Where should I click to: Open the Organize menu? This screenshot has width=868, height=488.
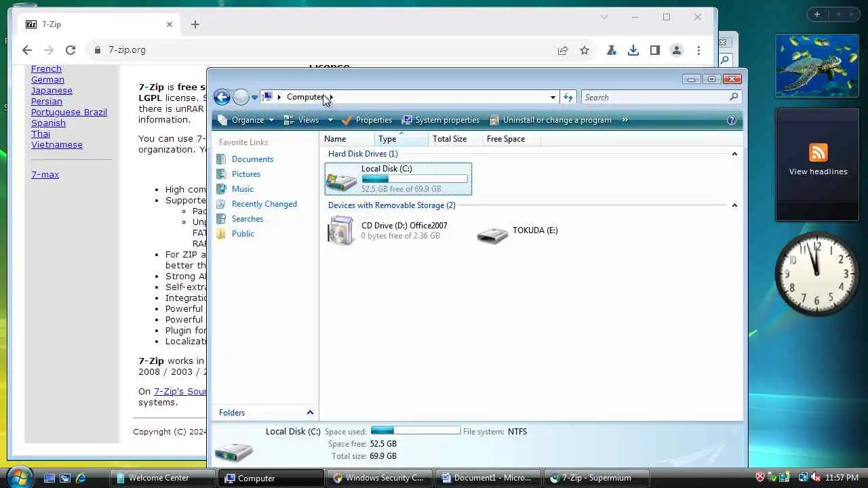click(x=247, y=120)
